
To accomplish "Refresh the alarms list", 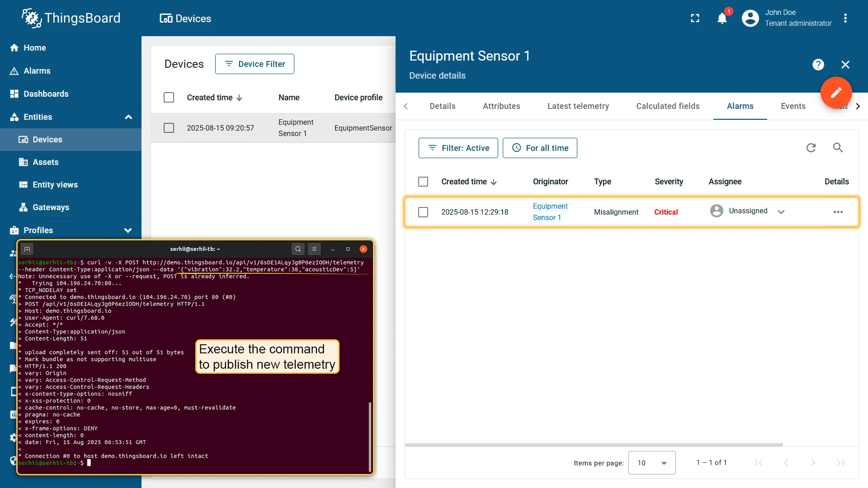I will (x=811, y=148).
